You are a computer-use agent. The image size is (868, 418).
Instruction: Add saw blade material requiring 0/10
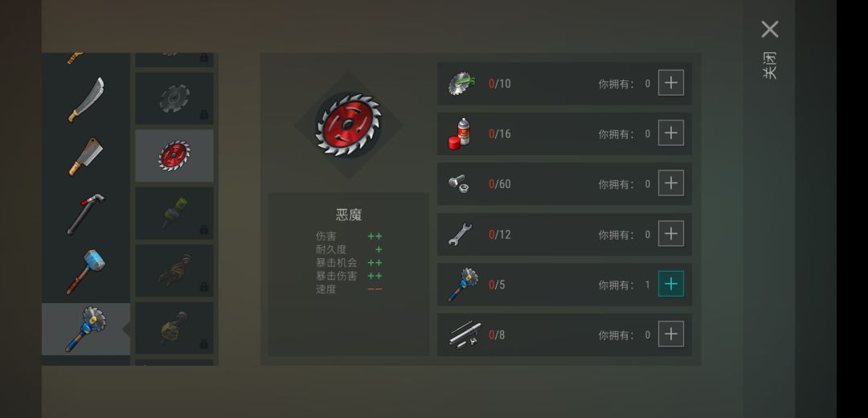point(671,83)
